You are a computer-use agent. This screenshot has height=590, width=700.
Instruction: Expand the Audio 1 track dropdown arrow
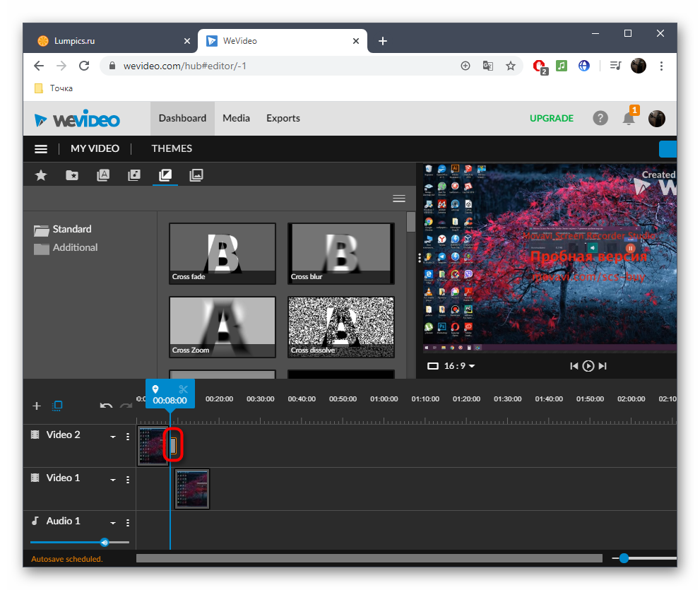click(113, 524)
